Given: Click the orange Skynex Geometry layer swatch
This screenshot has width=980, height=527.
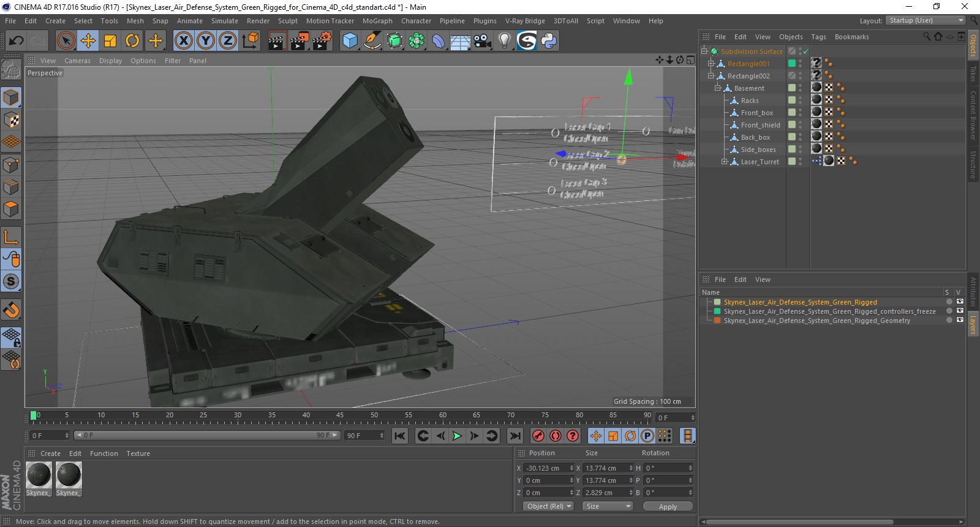Looking at the screenshot, I should pos(717,320).
